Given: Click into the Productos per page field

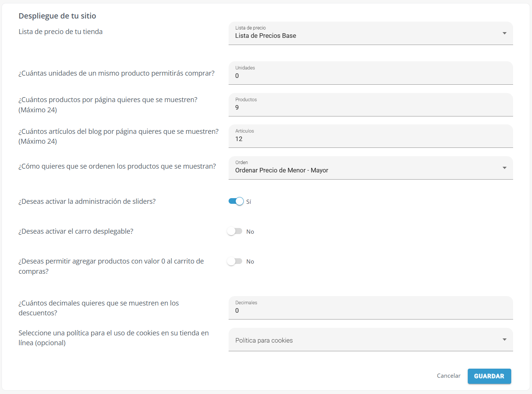Looking at the screenshot, I should click(370, 107).
